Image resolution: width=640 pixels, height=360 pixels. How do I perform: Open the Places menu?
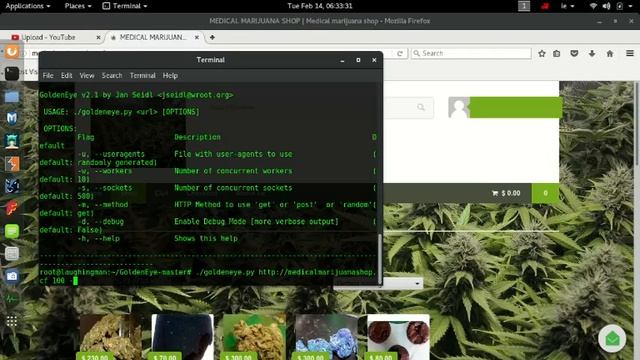pyautogui.click(x=78, y=6)
